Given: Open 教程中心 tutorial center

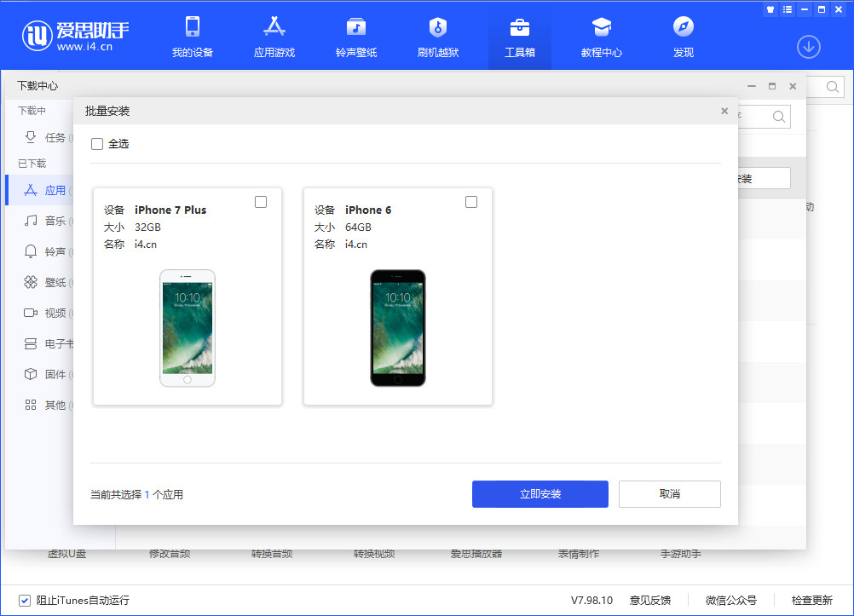Looking at the screenshot, I should tap(601, 37).
